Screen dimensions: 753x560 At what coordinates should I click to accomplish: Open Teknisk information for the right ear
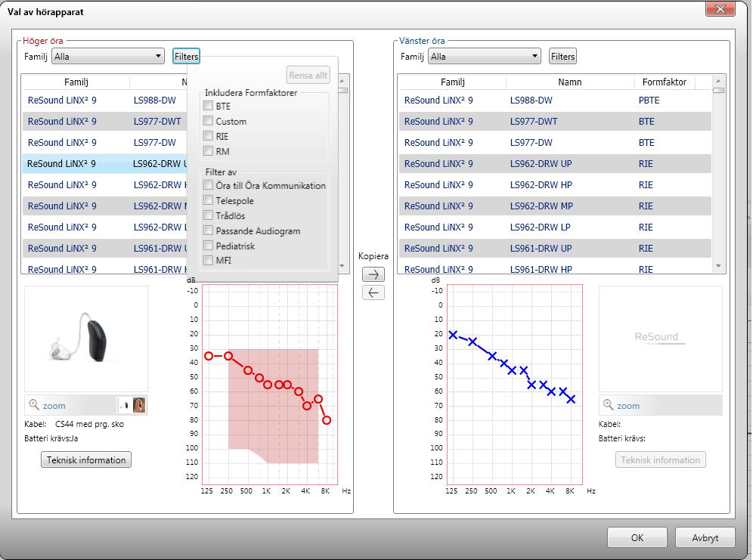point(86,459)
